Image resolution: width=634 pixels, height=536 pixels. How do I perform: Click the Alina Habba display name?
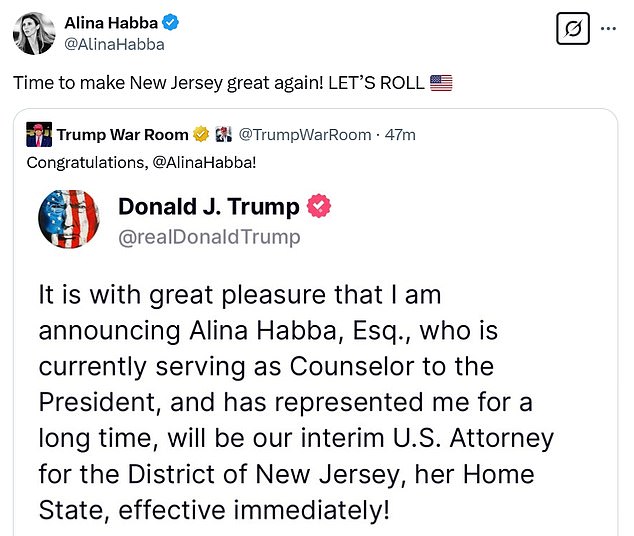[104, 24]
